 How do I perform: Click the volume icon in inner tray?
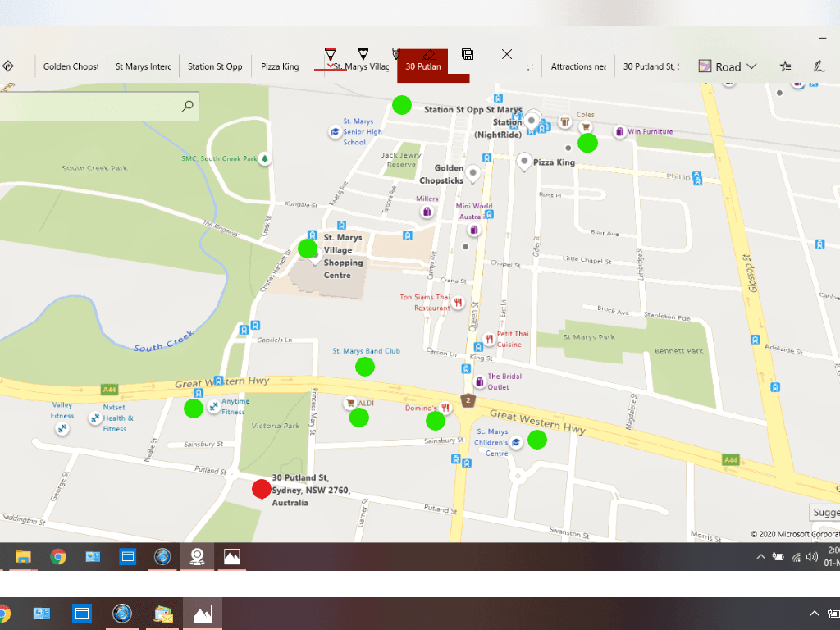pos(812,557)
